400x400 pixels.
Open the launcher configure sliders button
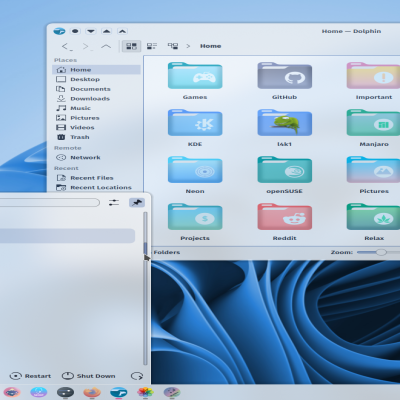click(114, 202)
